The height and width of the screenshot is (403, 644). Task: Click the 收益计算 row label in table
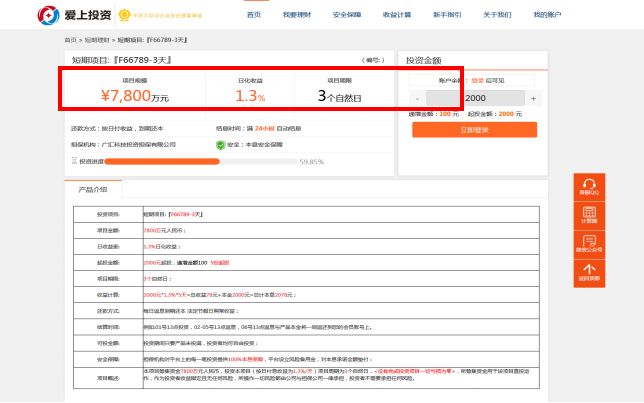coord(108,295)
